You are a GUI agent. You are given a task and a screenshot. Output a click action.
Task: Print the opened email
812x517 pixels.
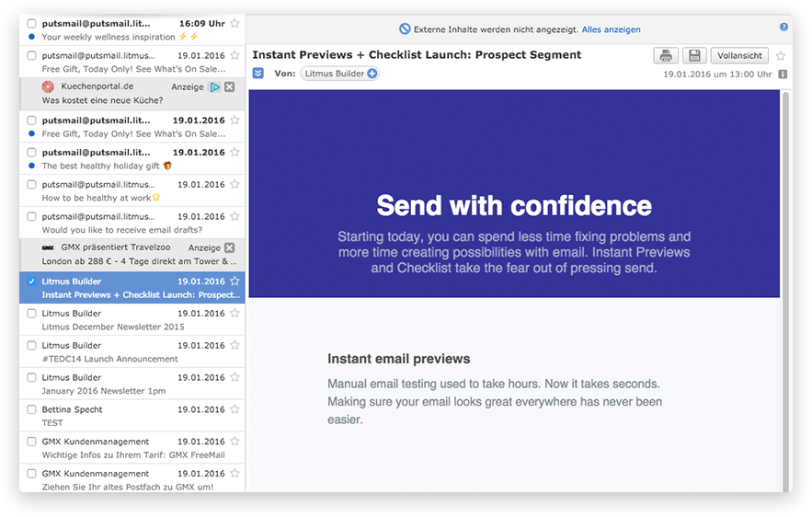point(666,55)
